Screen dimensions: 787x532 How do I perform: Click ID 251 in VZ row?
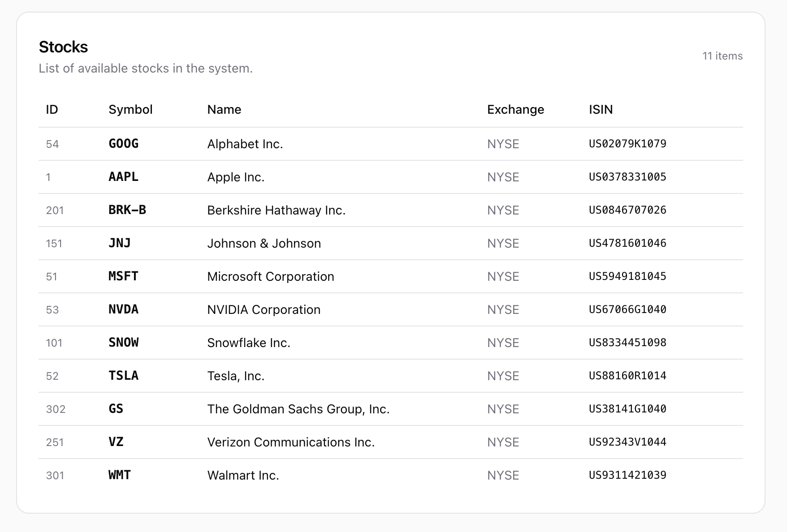[55, 442]
